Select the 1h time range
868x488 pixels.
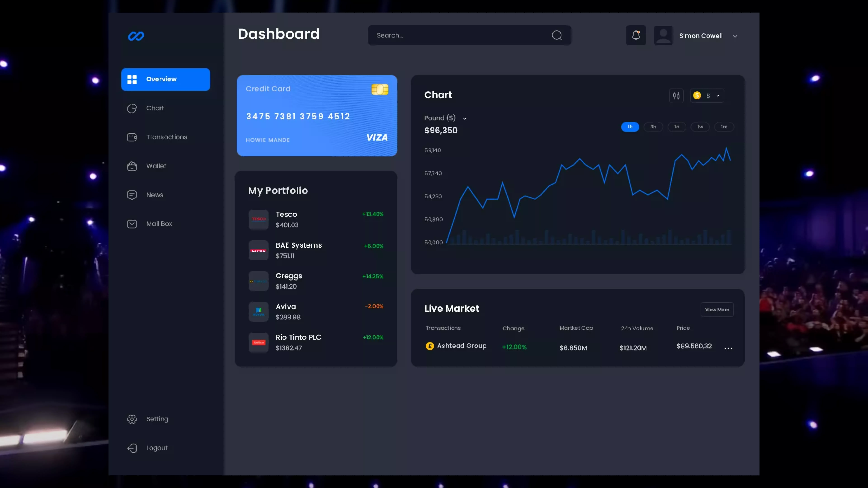(x=630, y=127)
